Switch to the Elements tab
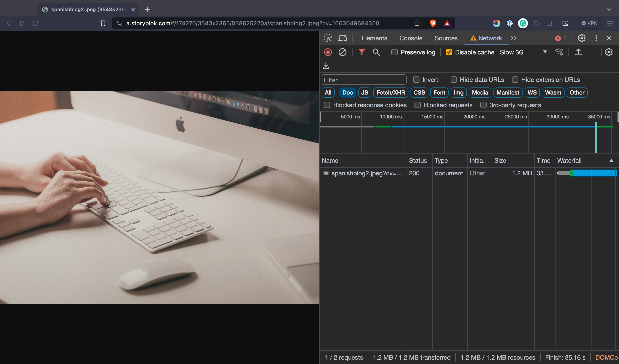This screenshot has height=364, width=619. [x=374, y=38]
